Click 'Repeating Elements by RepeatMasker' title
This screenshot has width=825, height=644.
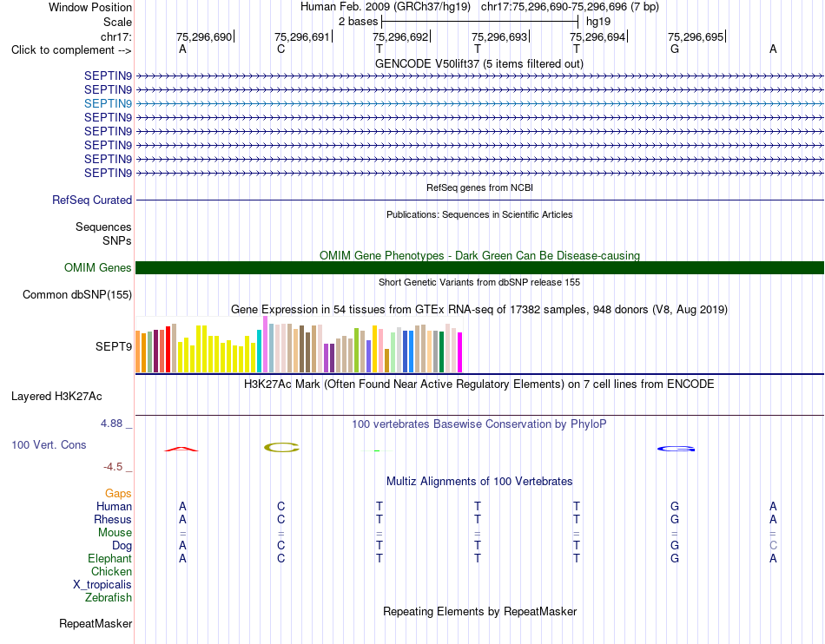[x=479, y=612]
